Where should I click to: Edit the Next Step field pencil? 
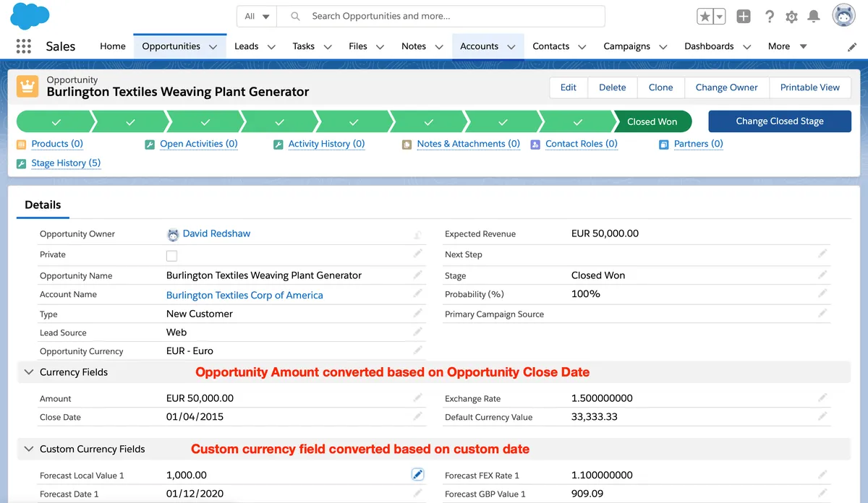click(822, 254)
